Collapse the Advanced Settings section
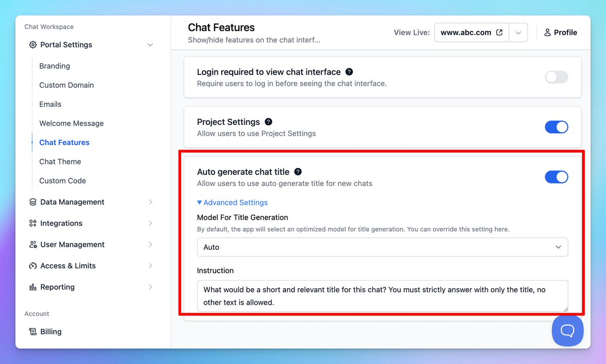 (232, 203)
